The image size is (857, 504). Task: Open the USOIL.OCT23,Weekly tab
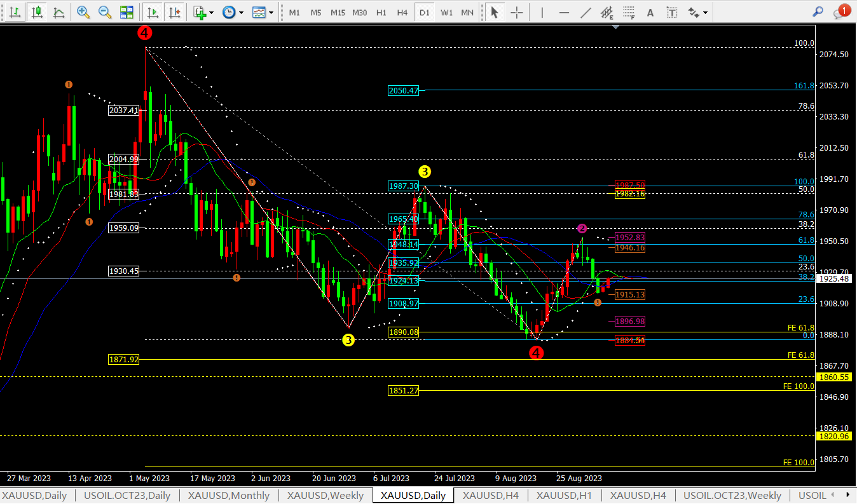[732, 496]
